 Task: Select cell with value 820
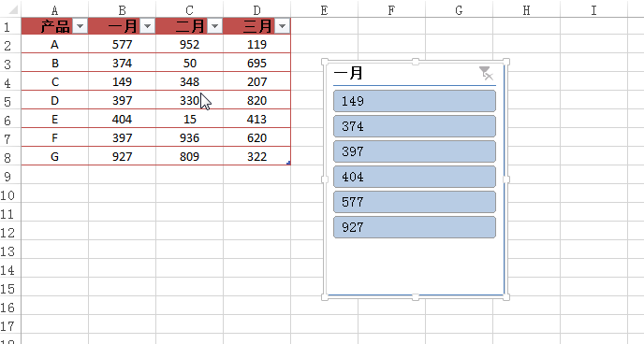[x=256, y=100]
